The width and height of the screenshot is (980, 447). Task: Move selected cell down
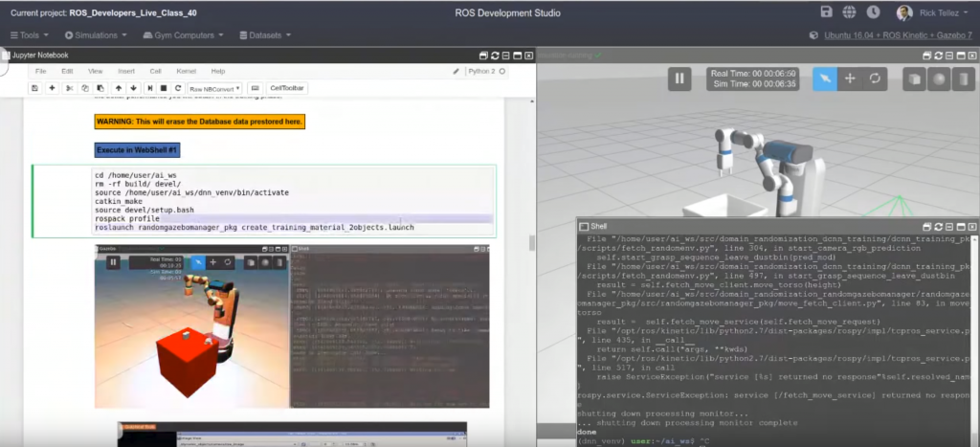133,88
